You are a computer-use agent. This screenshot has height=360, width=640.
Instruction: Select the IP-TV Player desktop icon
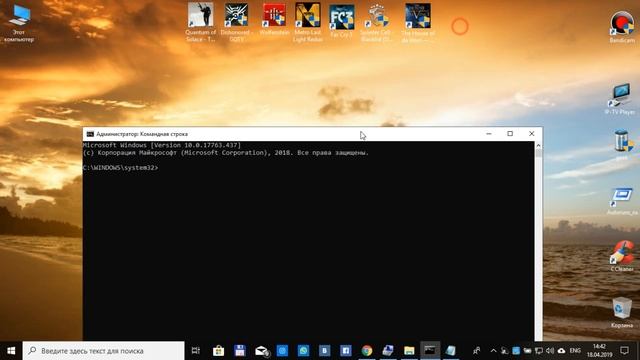620,99
